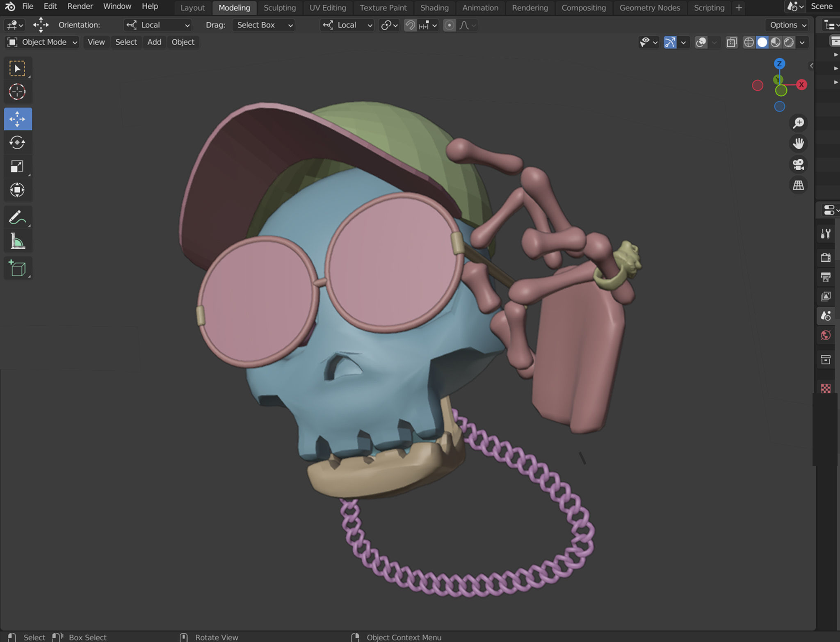This screenshot has height=642, width=840.
Task: Open viewport shading options arrow
Action: tap(802, 42)
